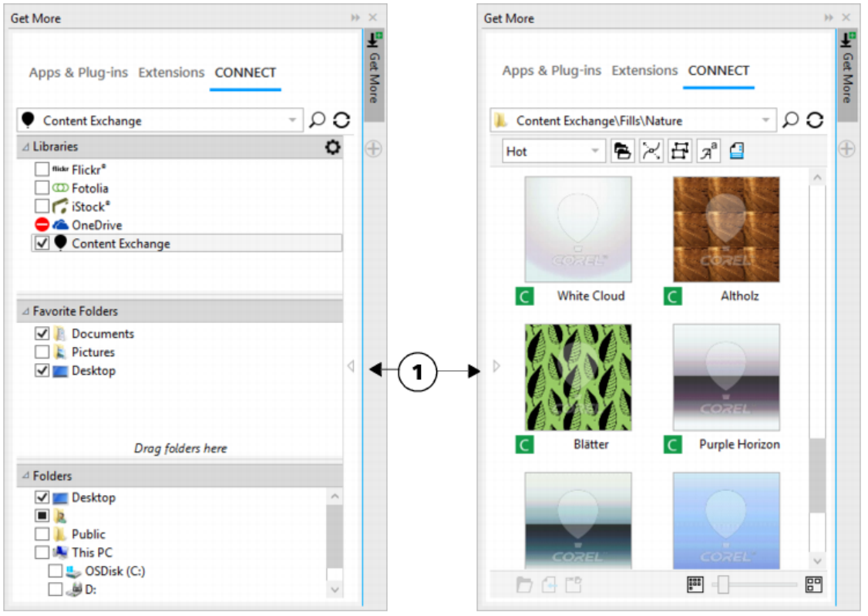Image resolution: width=868 pixels, height=616 pixels.
Task: Select CONNECT tab in left panel
Action: point(245,72)
